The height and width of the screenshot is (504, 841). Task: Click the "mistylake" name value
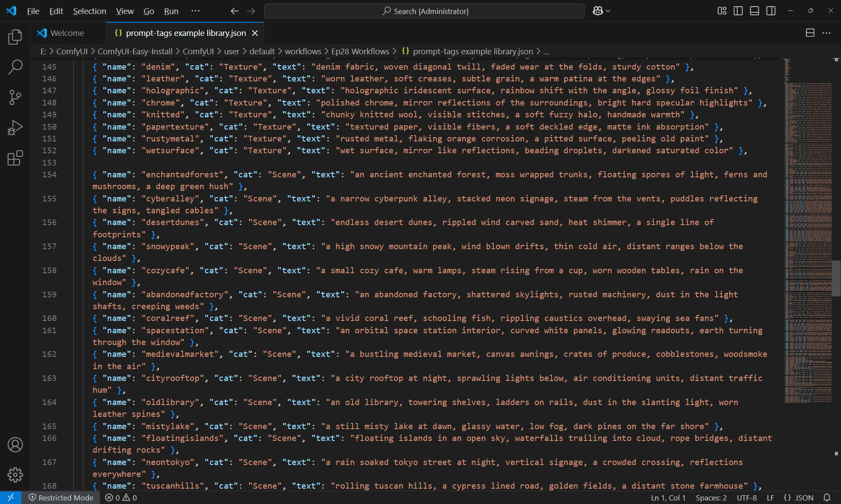168,426
